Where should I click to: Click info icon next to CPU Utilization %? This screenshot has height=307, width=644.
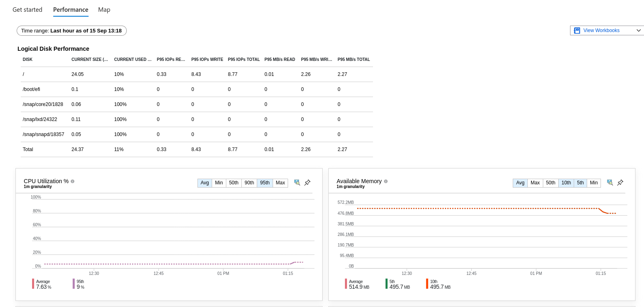[73, 182]
